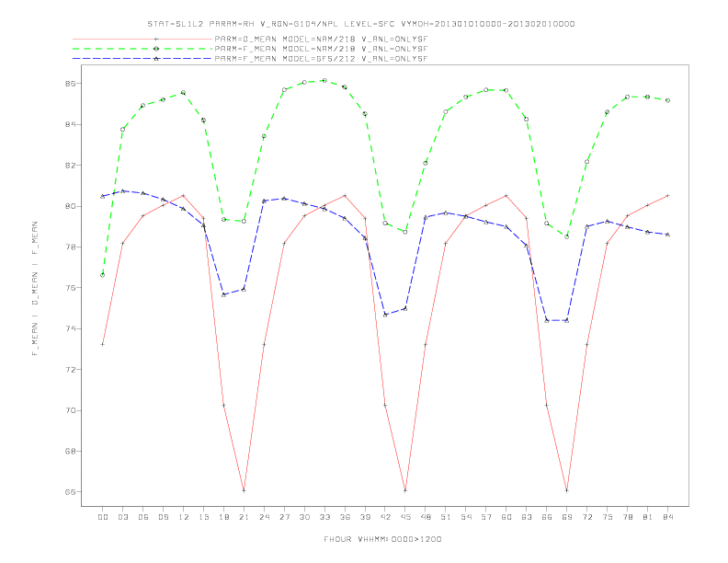Click the red plus marker at hour 00
Screen dimensions: 728x563
tap(103, 344)
